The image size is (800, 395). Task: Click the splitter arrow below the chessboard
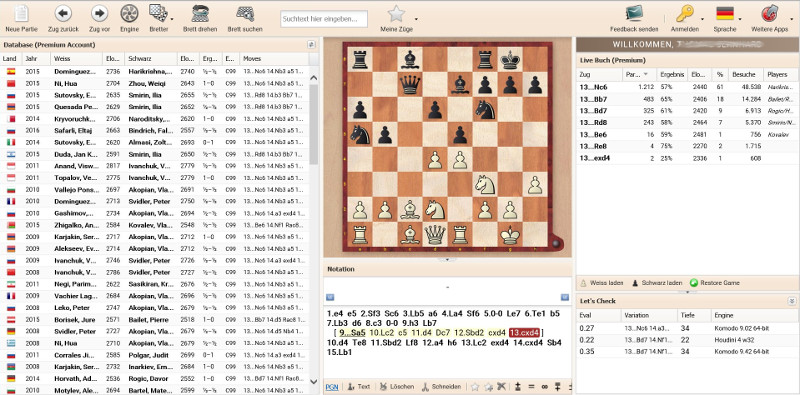click(x=447, y=260)
